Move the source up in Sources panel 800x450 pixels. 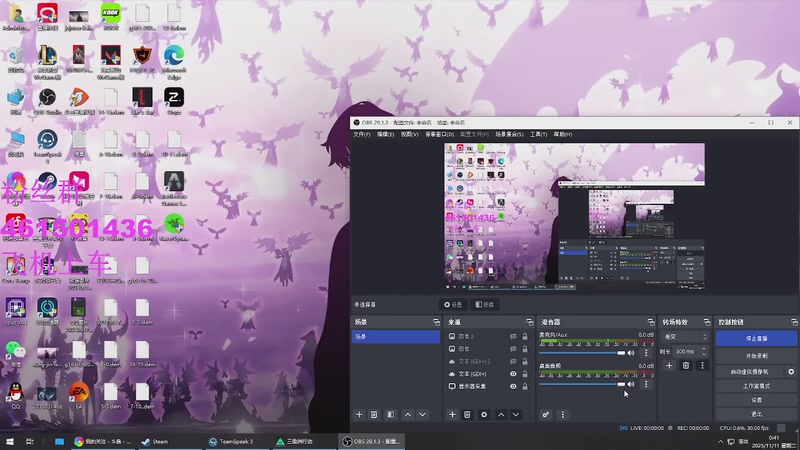[501, 415]
